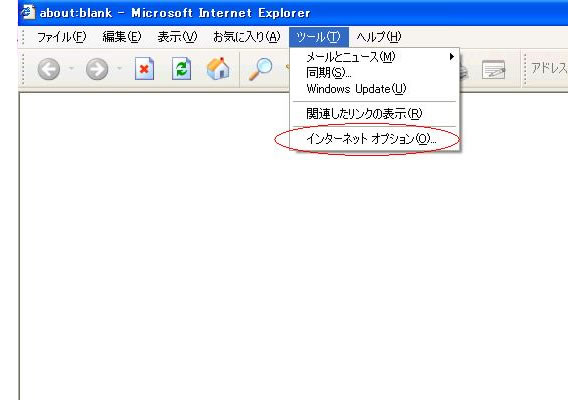570x404 pixels.
Task: Click the menu bar grip handle
Action: (x=23, y=37)
